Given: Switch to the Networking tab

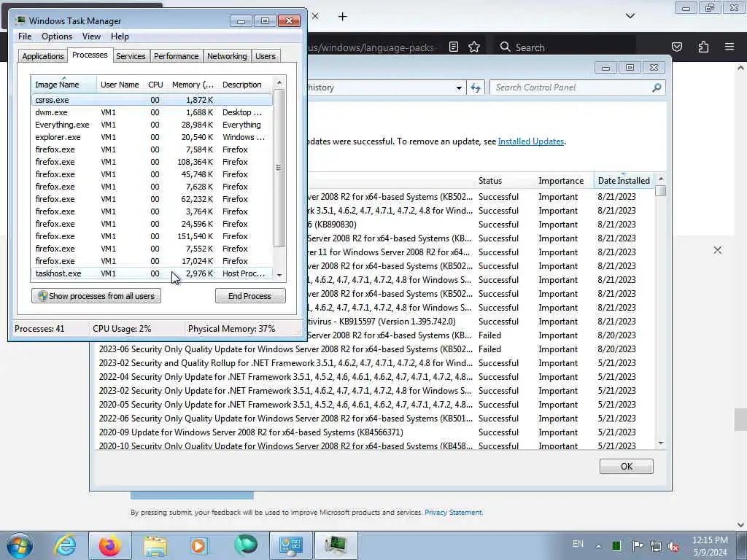Looking at the screenshot, I should coord(227,56).
